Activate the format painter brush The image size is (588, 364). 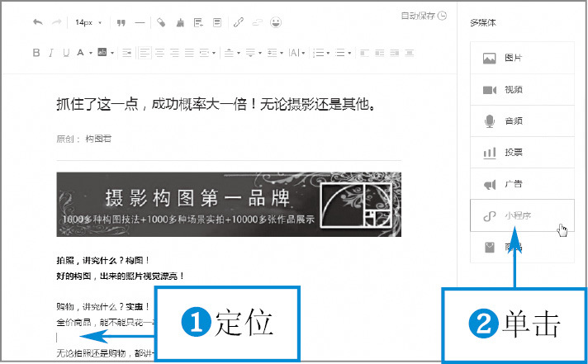[x=180, y=23]
